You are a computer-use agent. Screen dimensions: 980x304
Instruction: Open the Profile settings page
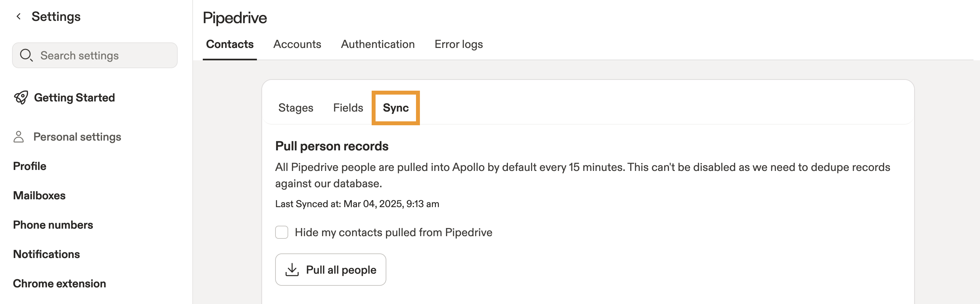coord(30,166)
